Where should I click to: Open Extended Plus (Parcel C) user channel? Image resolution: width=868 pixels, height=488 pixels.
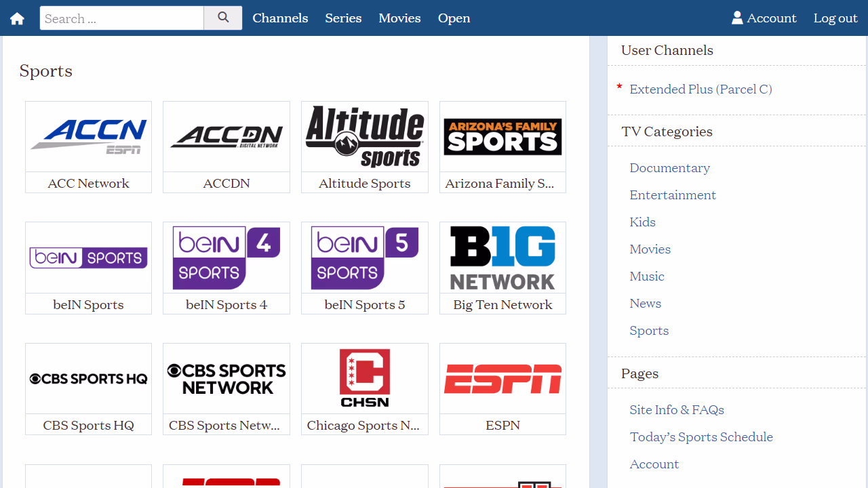(701, 89)
